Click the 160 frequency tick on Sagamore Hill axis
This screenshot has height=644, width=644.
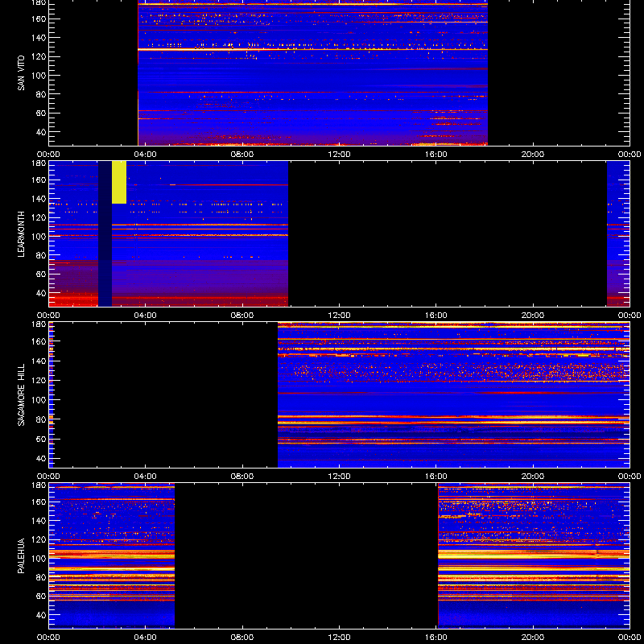[x=39, y=341]
